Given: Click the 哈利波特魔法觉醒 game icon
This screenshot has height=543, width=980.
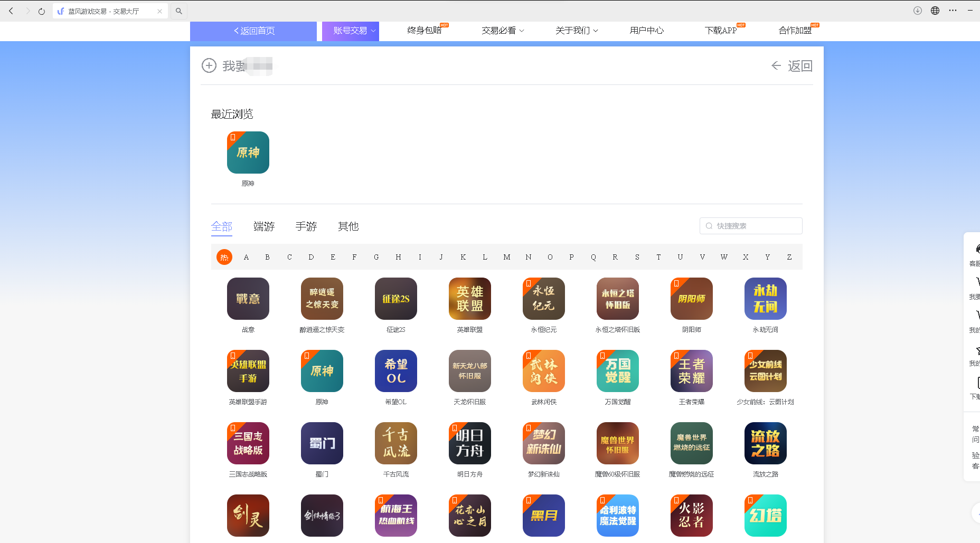Looking at the screenshot, I should (617, 516).
